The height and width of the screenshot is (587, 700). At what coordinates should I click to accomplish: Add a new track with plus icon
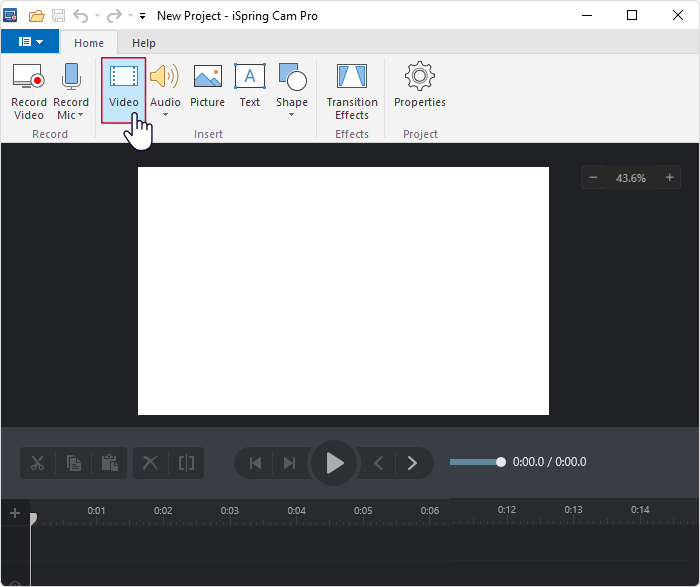pyautogui.click(x=15, y=513)
